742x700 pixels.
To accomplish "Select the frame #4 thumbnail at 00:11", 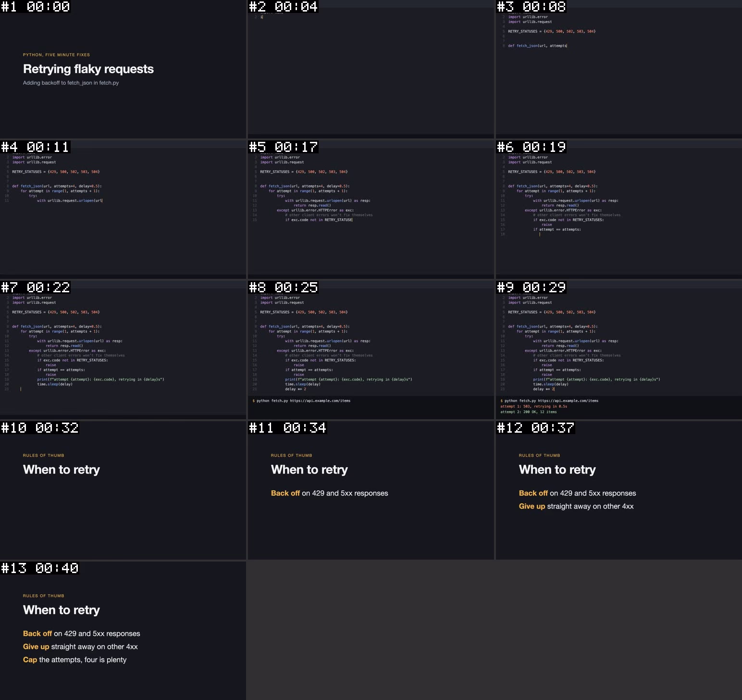I will pyautogui.click(x=123, y=210).
